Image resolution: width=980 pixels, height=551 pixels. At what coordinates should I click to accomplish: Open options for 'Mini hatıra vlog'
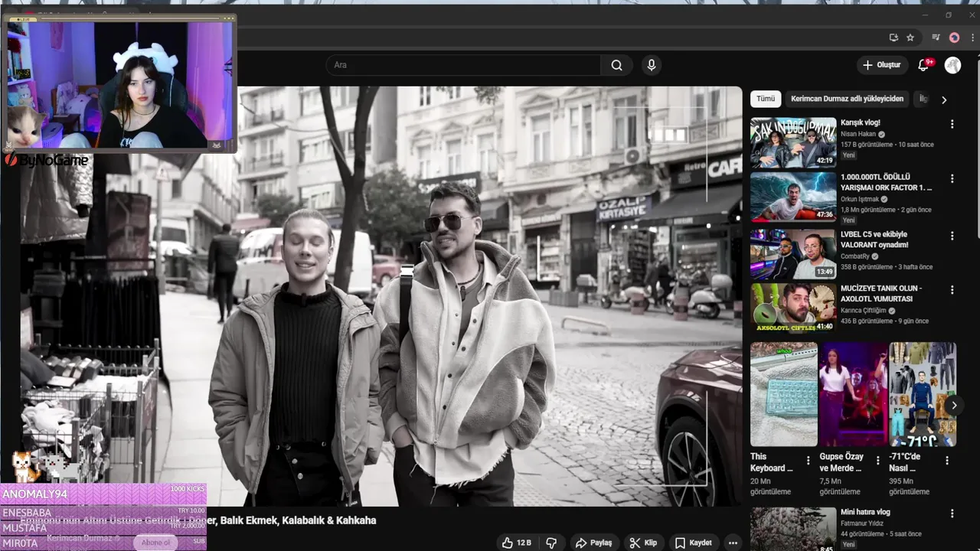(952, 514)
